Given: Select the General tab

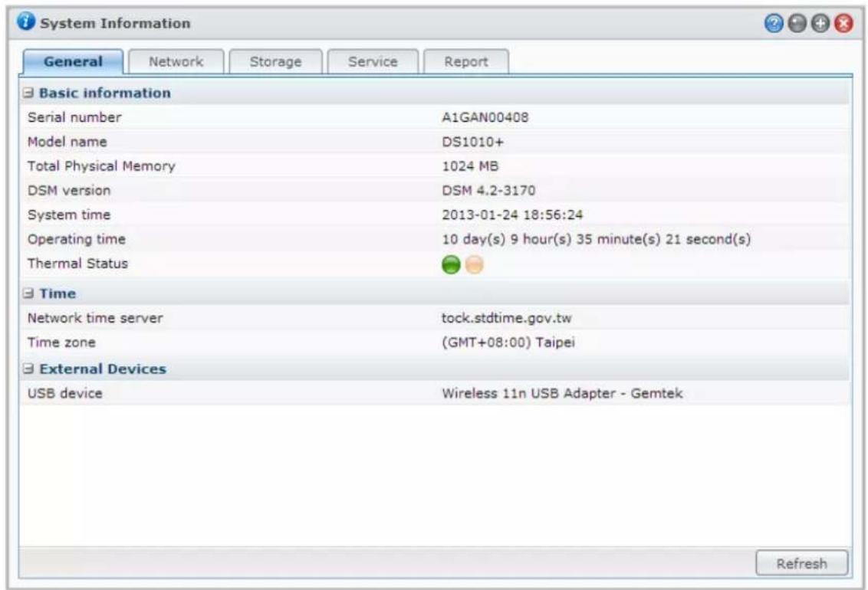Looking at the screenshot, I should (73, 61).
